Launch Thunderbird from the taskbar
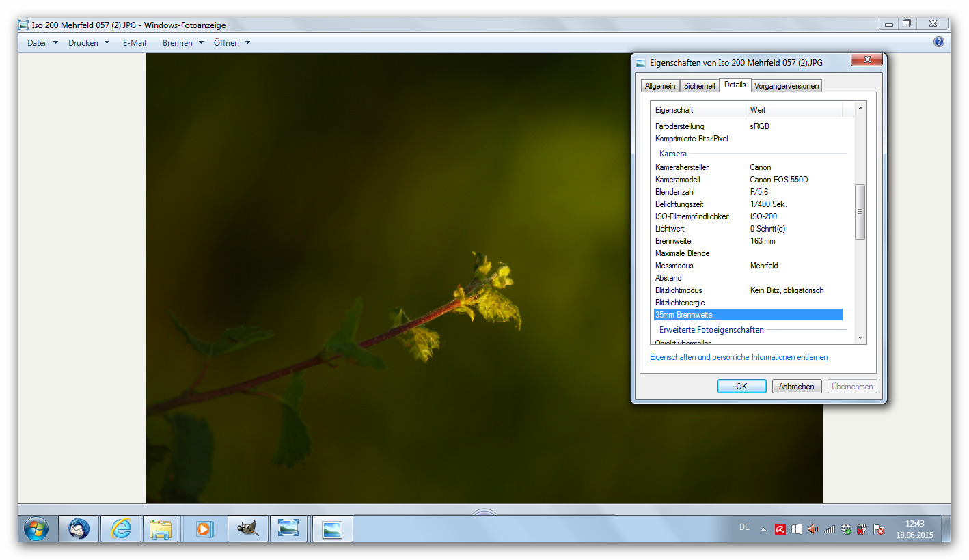The image size is (969, 560). 79,529
